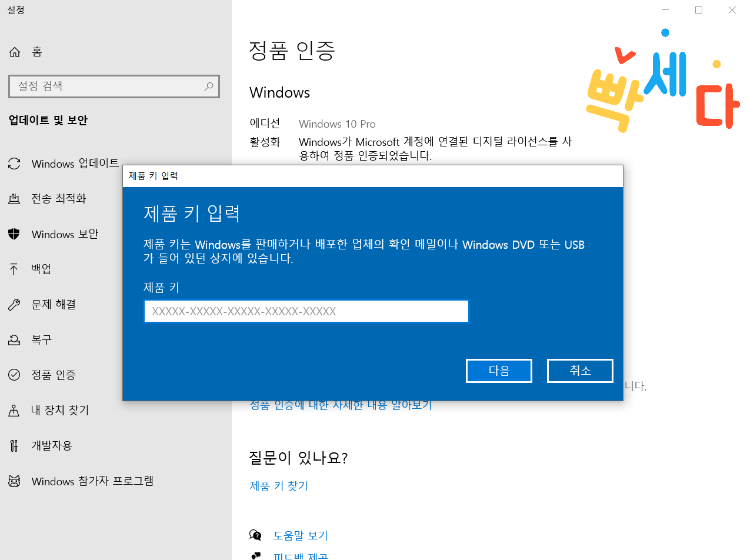Click the 다음 button in the dialog
This screenshot has height=560, width=747.
499,371
